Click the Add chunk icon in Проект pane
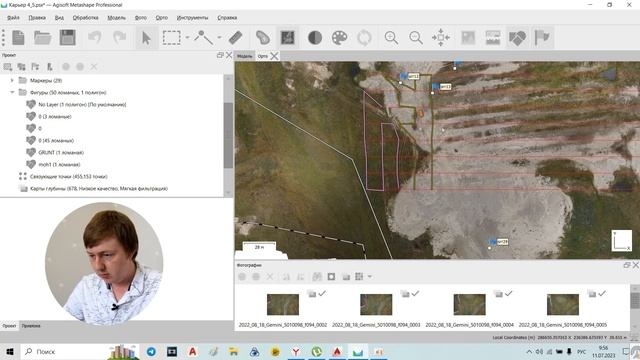 coord(8,67)
